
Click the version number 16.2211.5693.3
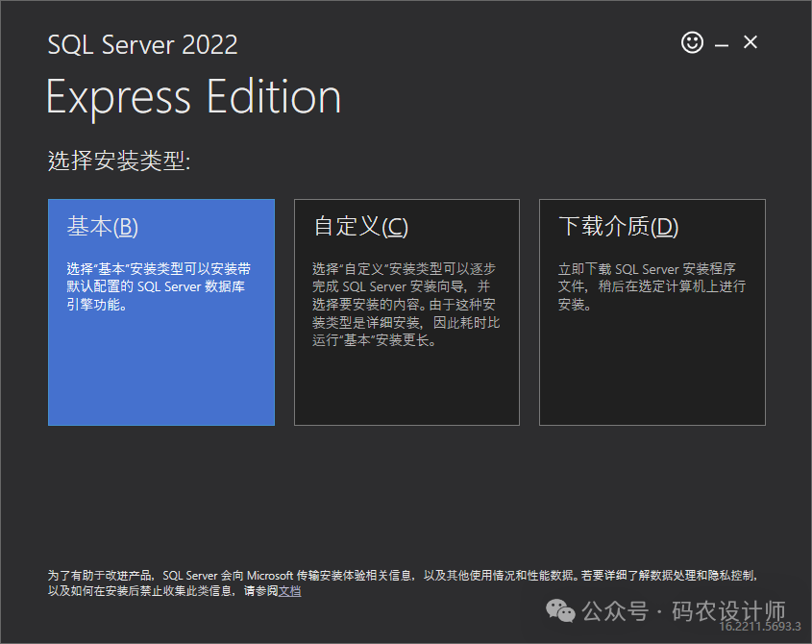click(759, 627)
